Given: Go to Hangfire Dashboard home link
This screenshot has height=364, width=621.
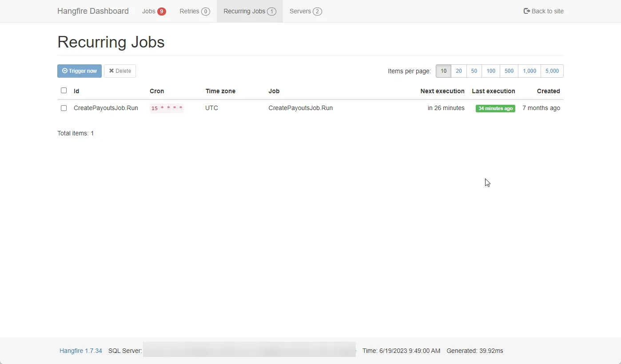Looking at the screenshot, I should pos(93,11).
